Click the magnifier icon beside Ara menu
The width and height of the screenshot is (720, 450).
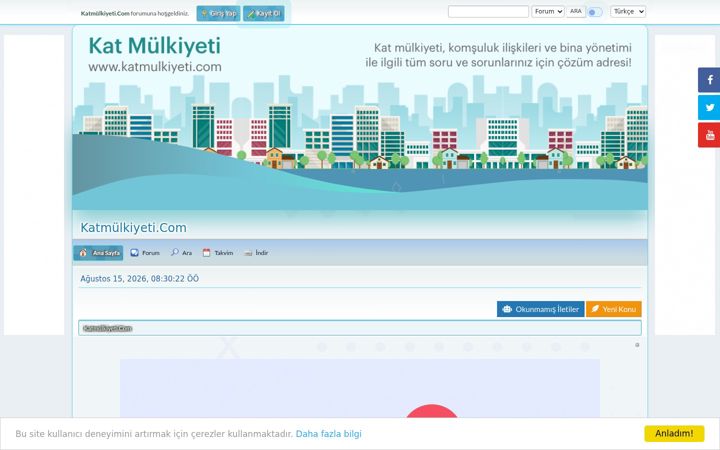pyautogui.click(x=174, y=253)
